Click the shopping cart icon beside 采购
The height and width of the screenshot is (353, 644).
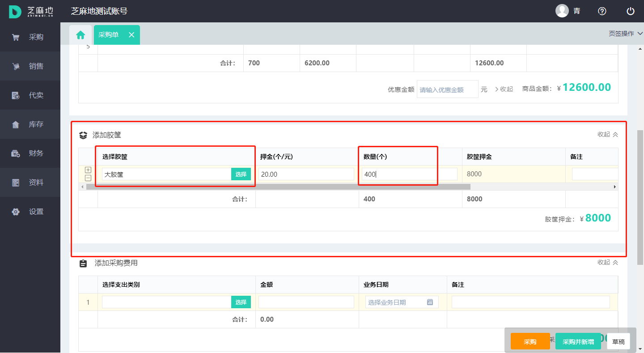click(x=16, y=37)
